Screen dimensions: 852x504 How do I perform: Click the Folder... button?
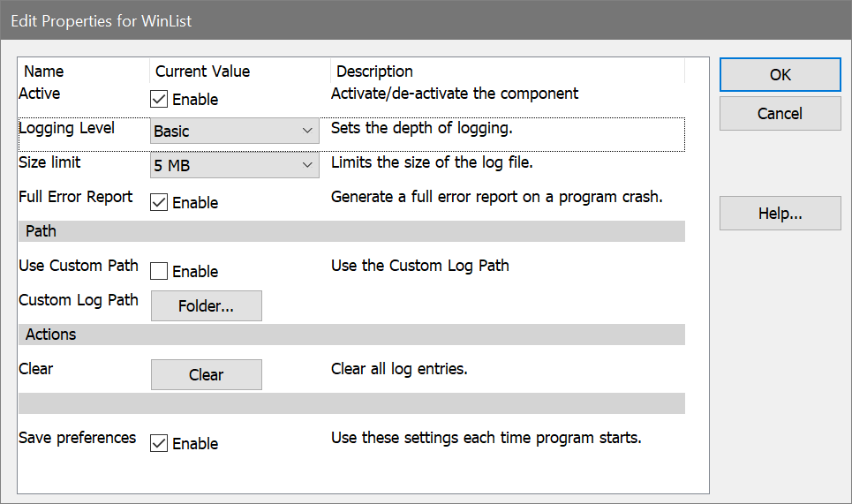(x=207, y=306)
